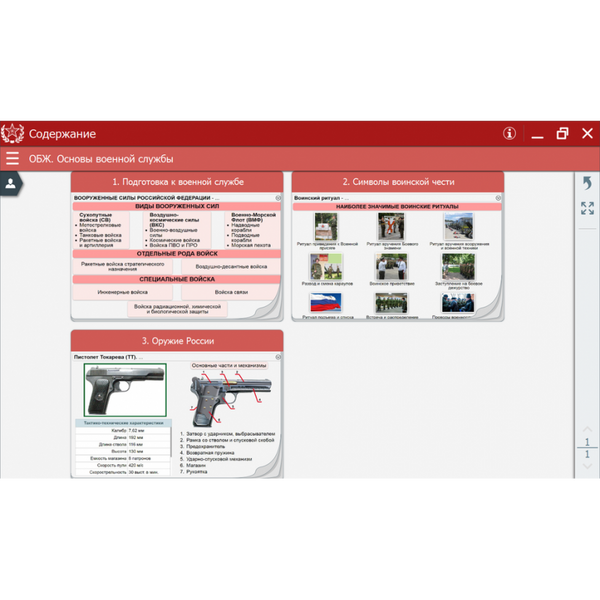
Task: Click the Инженерные войска box
Action: [x=122, y=292]
